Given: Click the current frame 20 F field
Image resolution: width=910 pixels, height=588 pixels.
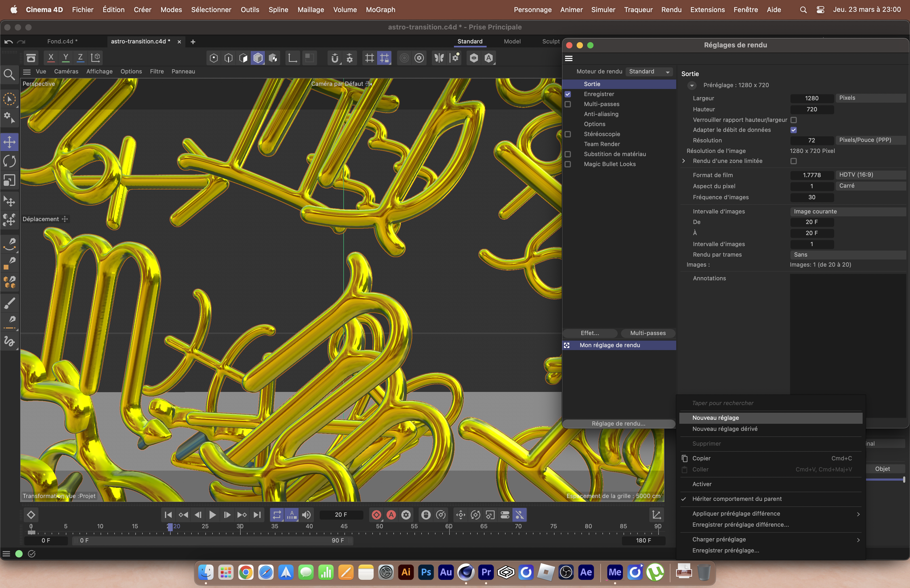Looking at the screenshot, I should click(x=341, y=515).
